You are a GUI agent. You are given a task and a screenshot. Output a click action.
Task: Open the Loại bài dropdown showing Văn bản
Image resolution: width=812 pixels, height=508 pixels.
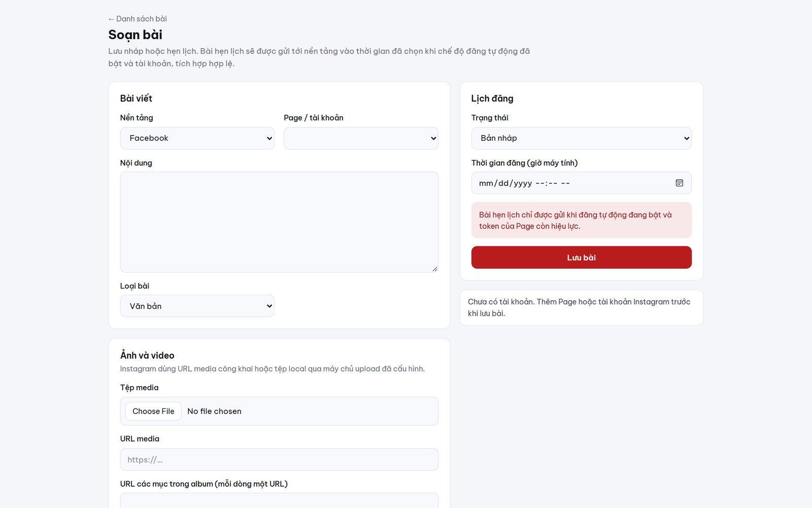pyautogui.click(x=197, y=306)
